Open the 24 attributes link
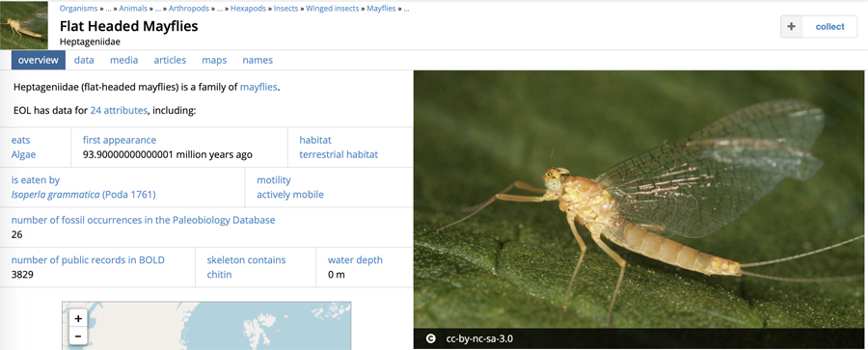 (119, 110)
